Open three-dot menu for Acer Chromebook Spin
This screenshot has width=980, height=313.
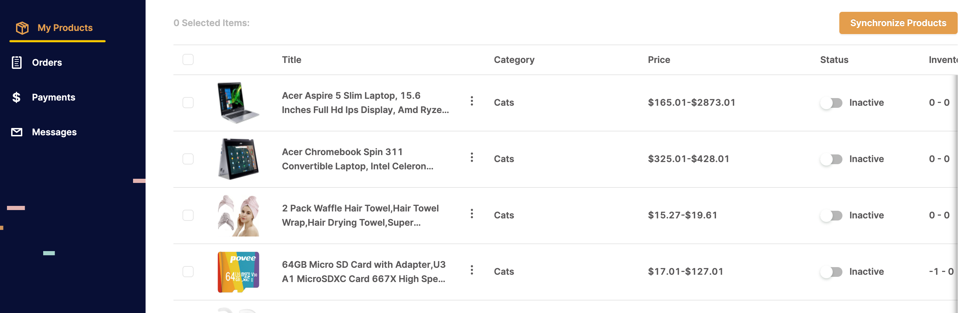472,157
